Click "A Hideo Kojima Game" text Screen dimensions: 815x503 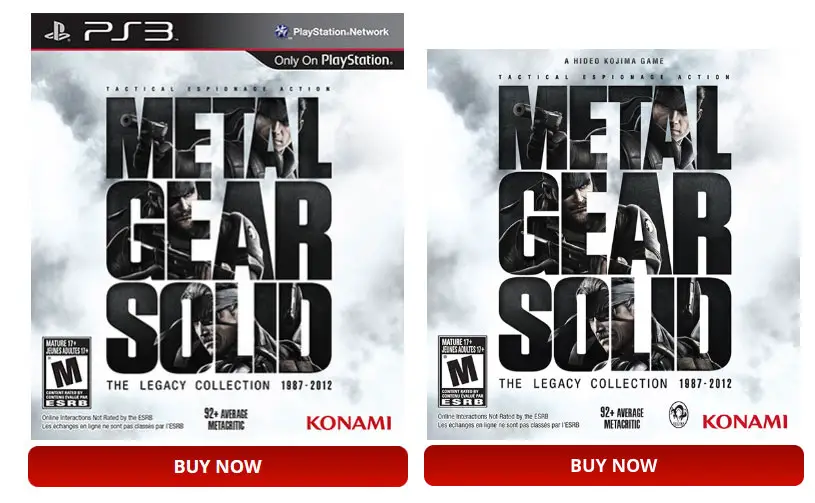pyautogui.click(x=613, y=61)
